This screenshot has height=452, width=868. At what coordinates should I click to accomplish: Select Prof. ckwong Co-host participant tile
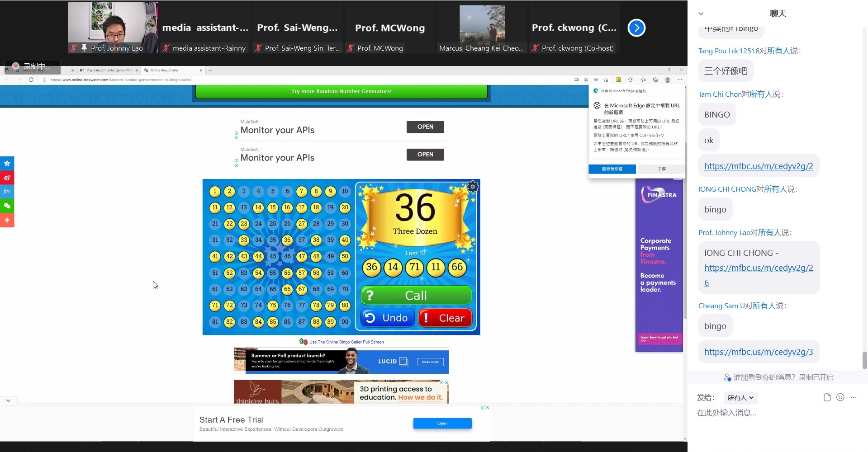click(574, 28)
